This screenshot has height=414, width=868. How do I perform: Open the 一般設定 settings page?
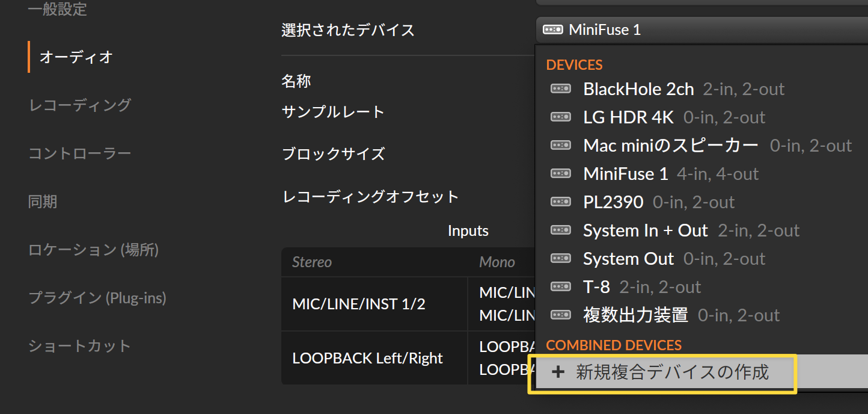click(58, 9)
